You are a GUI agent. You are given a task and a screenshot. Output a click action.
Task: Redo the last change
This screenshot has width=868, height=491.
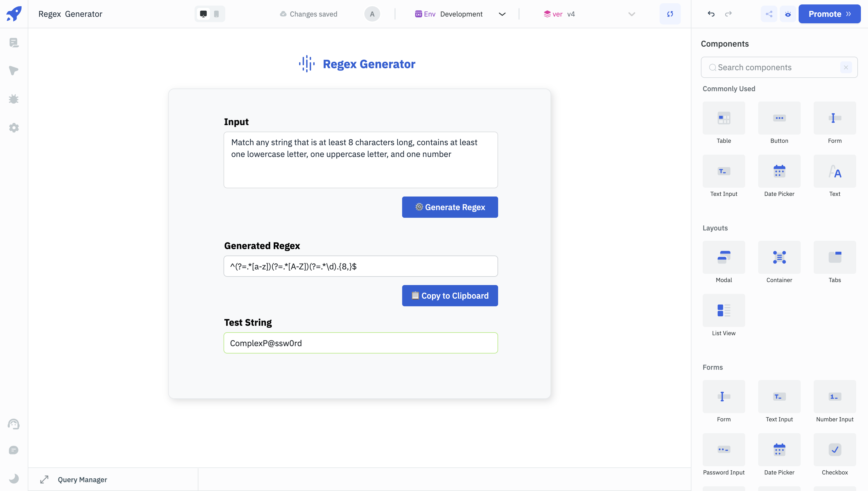(x=728, y=14)
